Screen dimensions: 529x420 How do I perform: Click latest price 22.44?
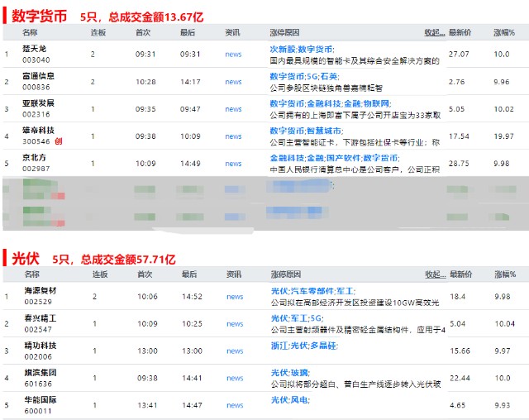(460, 379)
